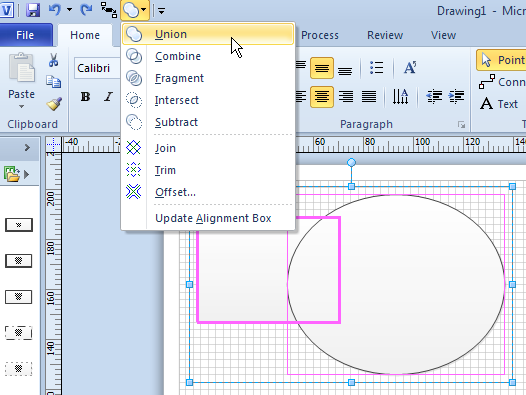Switch to the Review tab
The height and width of the screenshot is (395, 526).
click(x=385, y=35)
